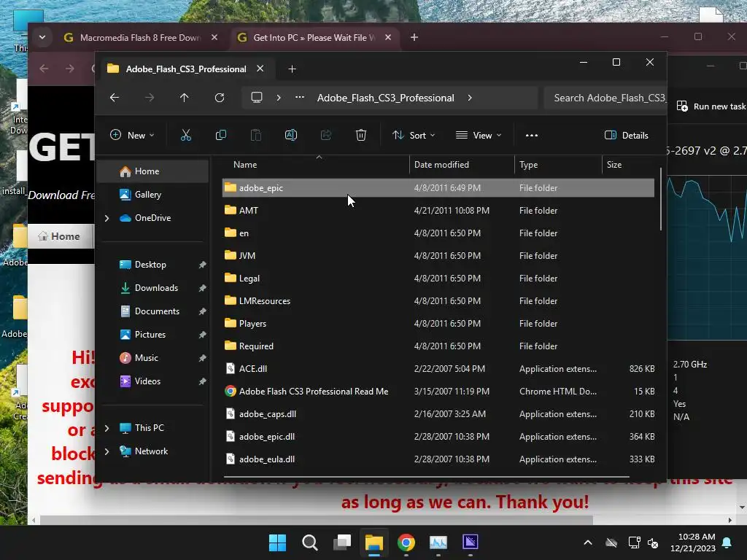747x560 pixels.
Task: Click chevron after Adobe_Flash_CS3_Professional breadcrumb
Action: pyautogui.click(x=470, y=98)
